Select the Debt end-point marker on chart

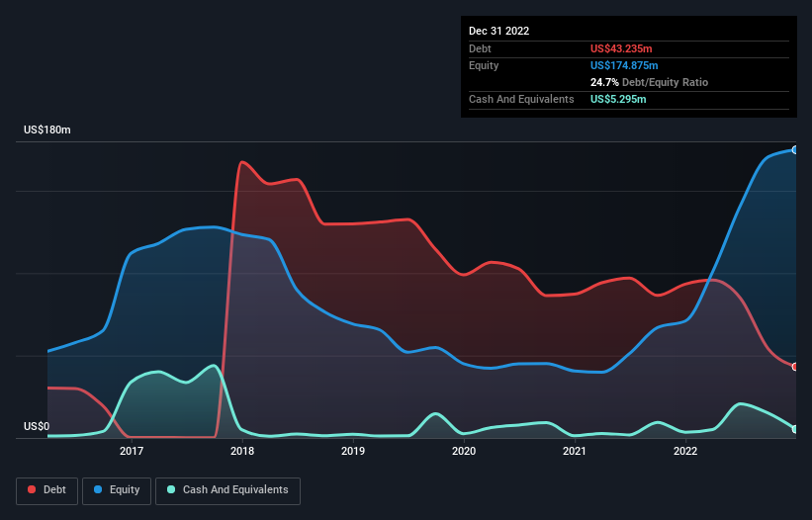(795, 367)
